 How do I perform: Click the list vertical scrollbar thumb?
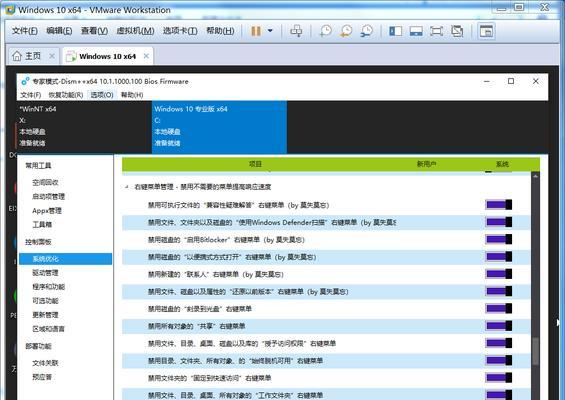pos(535,351)
